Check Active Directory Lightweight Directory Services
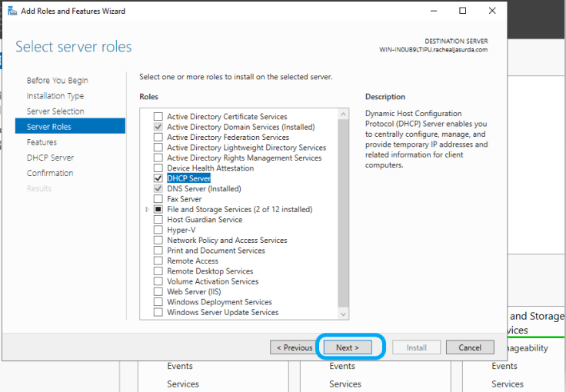The height and width of the screenshot is (392, 566). click(158, 148)
